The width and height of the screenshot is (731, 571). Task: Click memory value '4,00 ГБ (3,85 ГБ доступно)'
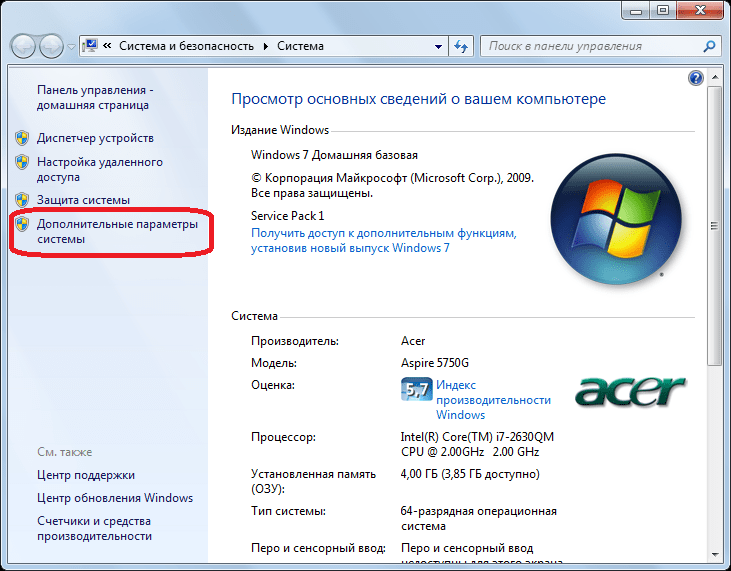470,474
